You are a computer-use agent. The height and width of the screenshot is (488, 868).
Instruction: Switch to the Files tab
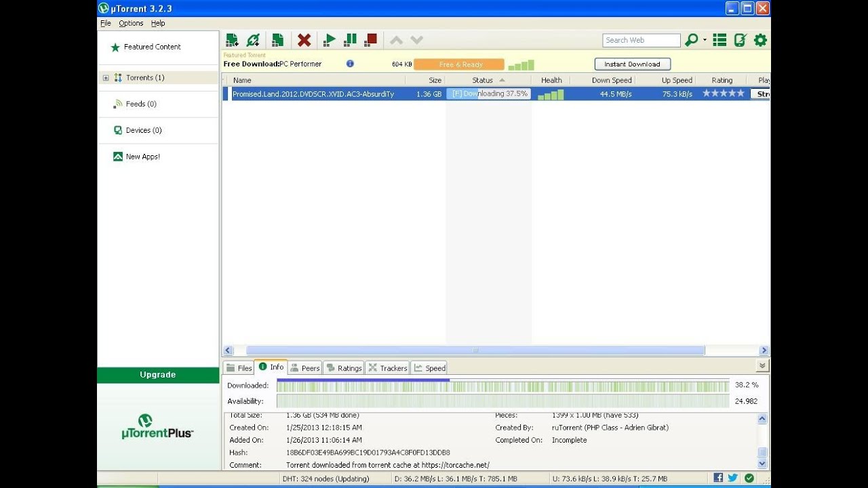pyautogui.click(x=239, y=368)
